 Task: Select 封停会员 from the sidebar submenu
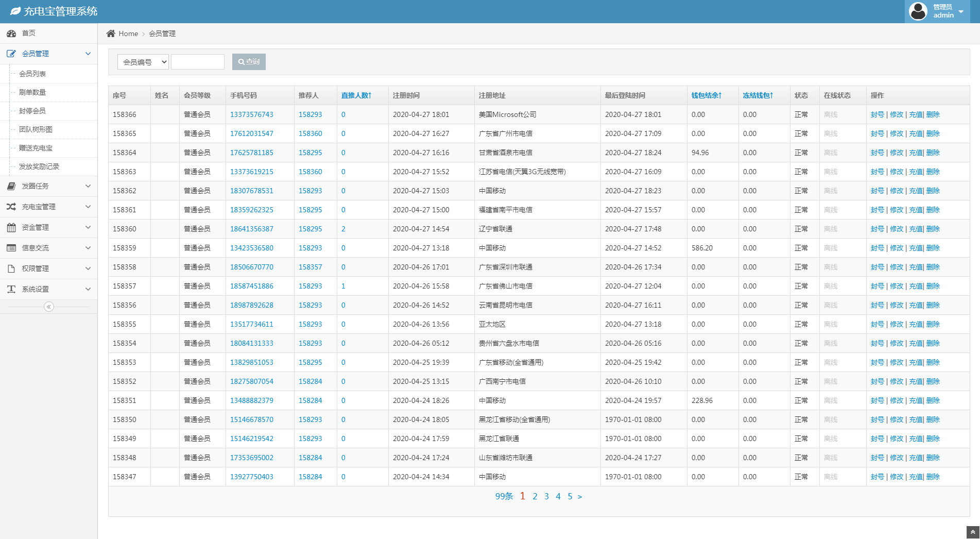[32, 111]
